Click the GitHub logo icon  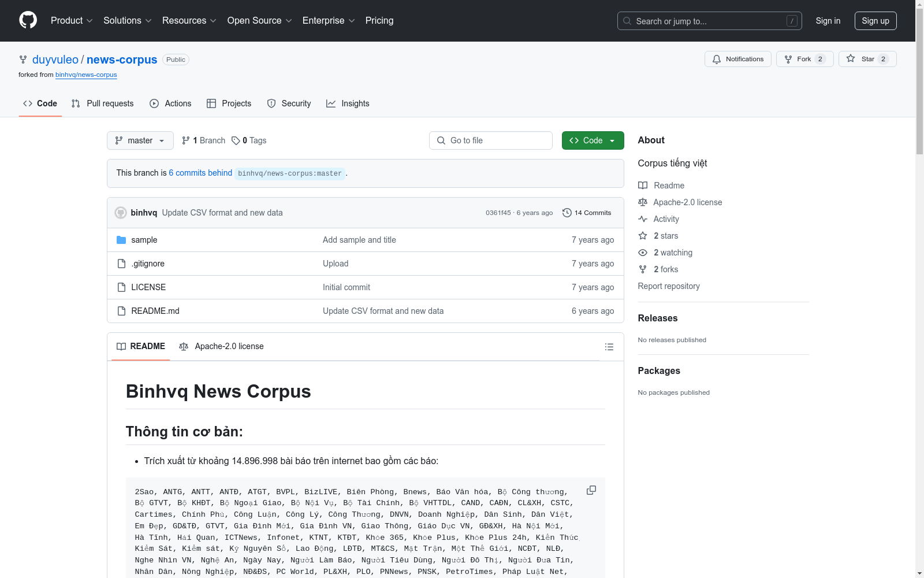[x=28, y=20]
